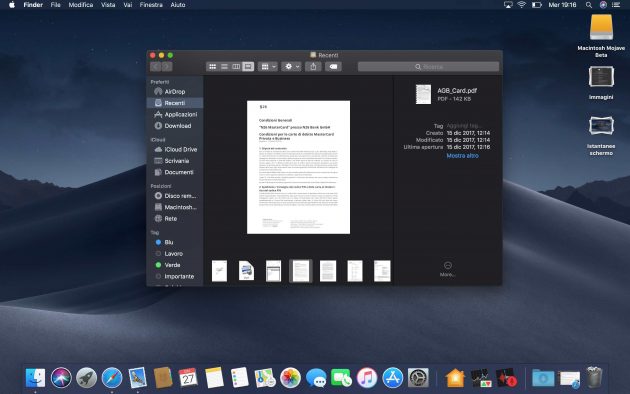Select the gallery view button
Image resolution: width=630 pixels, height=394 pixels.
pos(248,67)
